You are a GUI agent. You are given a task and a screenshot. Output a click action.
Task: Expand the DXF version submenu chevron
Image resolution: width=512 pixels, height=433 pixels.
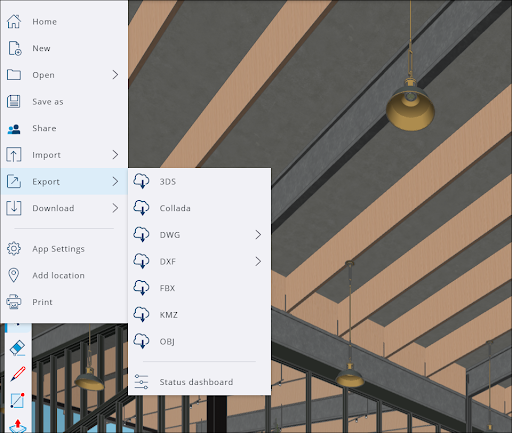258,261
